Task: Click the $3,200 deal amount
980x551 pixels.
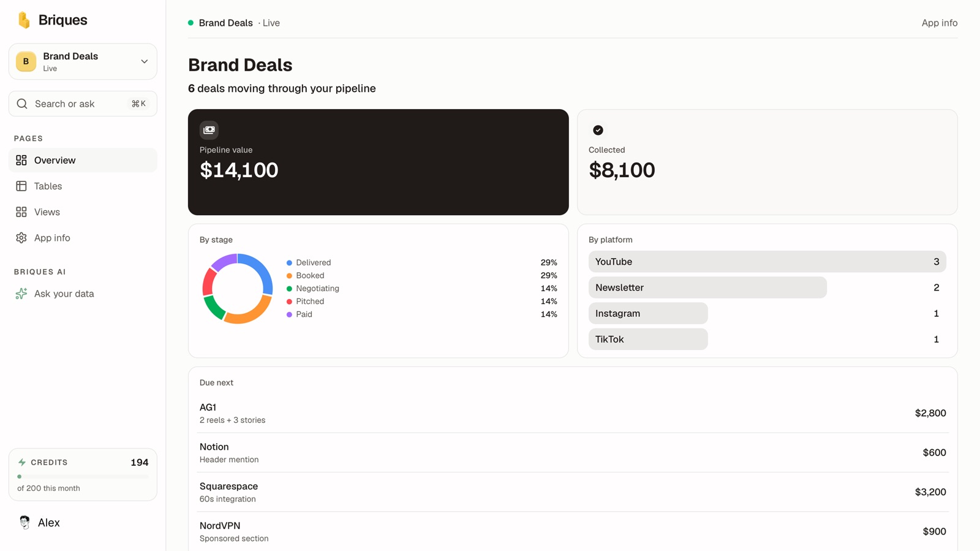Action: click(930, 492)
